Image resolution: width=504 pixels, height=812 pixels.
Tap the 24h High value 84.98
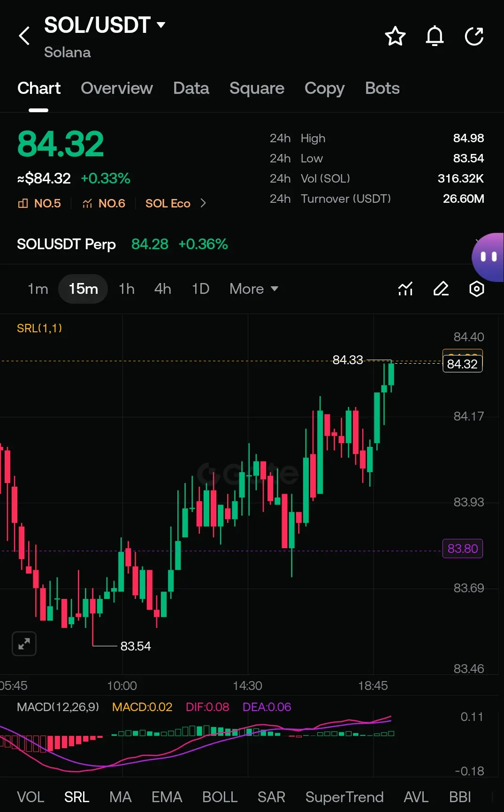(468, 138)
